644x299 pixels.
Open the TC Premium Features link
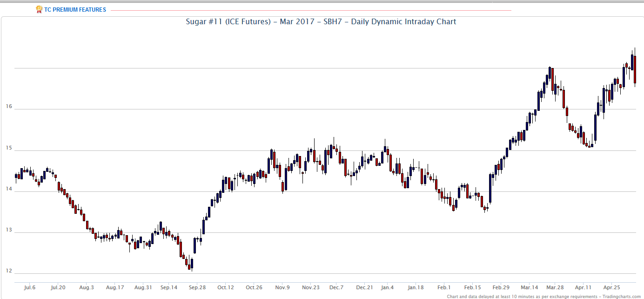point(75,10)
